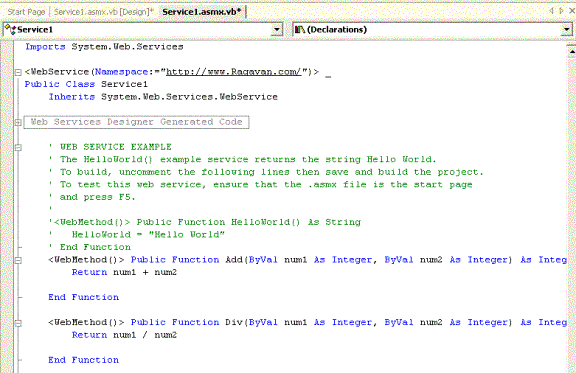Click End Function below the Div function
Screen dimensions: 576x373
coord(83,360)
